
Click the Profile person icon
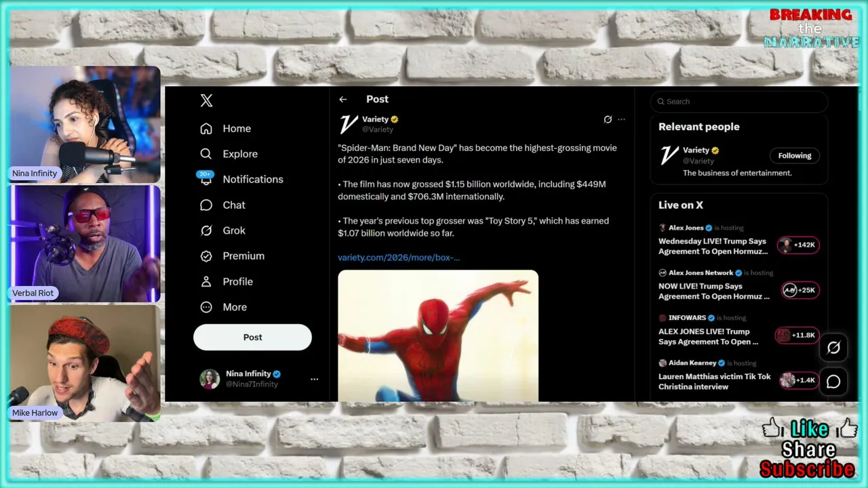click(206, 281)
